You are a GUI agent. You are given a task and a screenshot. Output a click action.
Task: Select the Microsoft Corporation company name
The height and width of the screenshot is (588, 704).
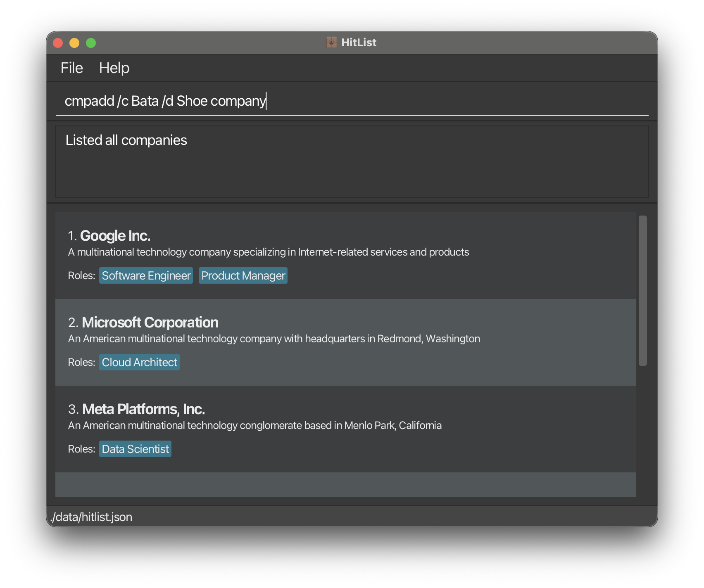[x=150, y=322]
